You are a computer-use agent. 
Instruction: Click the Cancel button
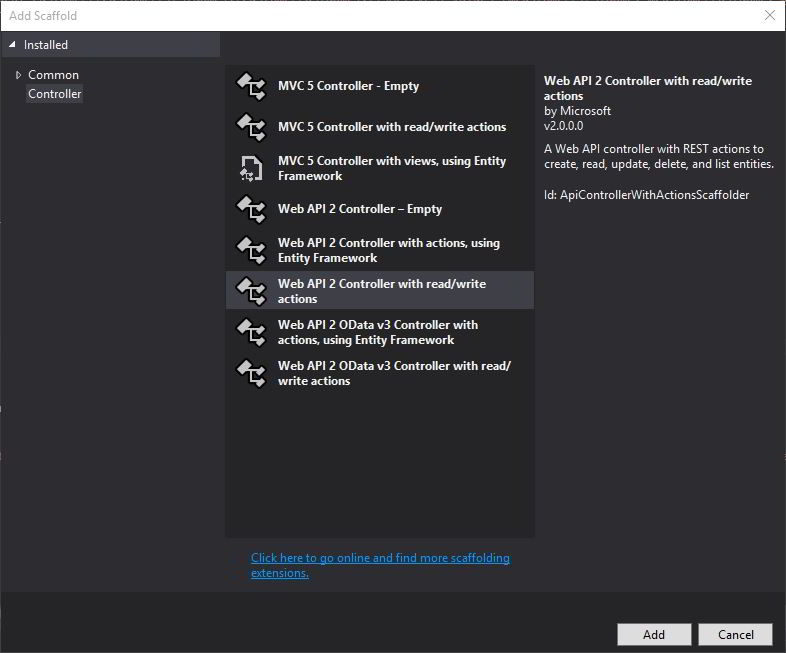point(735,634)
